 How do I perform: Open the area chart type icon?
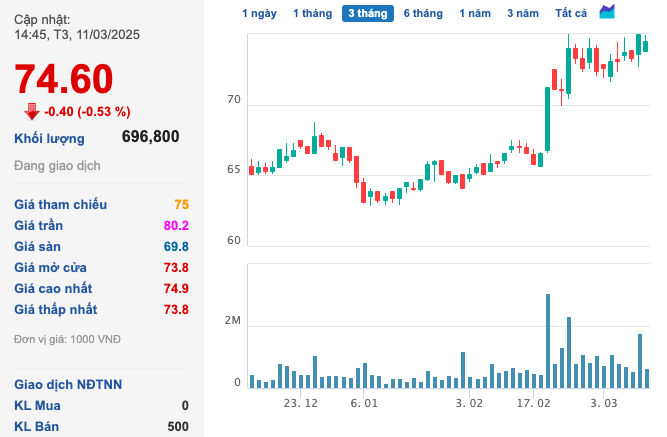click(x=608, y=12)
